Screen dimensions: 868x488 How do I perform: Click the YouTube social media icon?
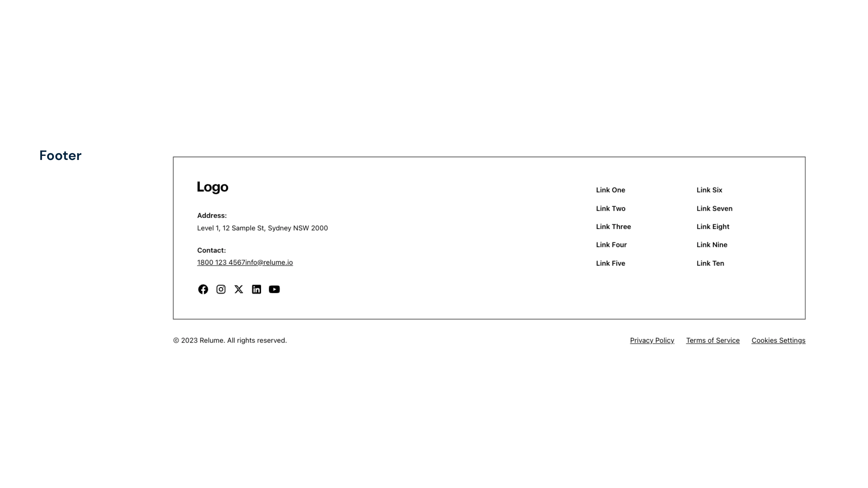[274, 289]
